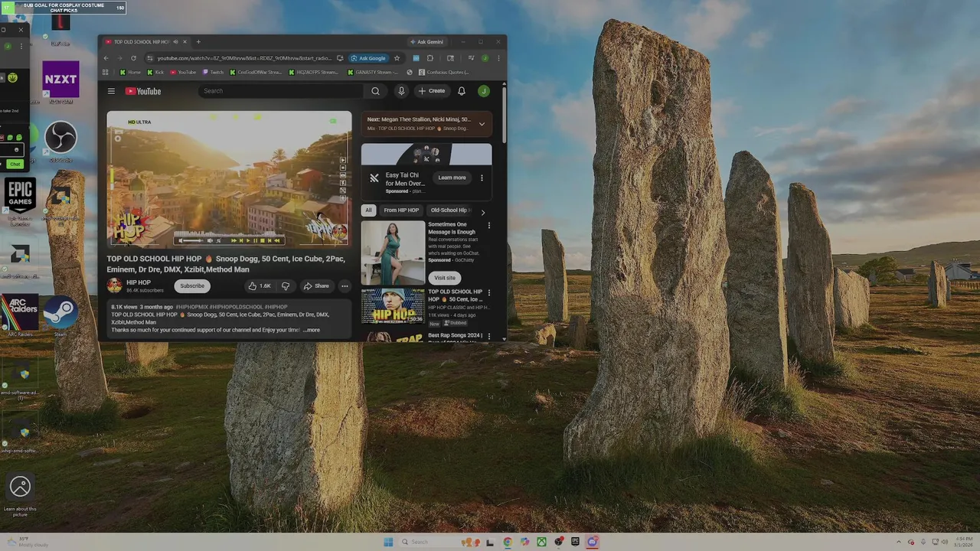Click Visit site on the GoChatty ad
Viewport: 980px width, 551px height.
[445, 278]
